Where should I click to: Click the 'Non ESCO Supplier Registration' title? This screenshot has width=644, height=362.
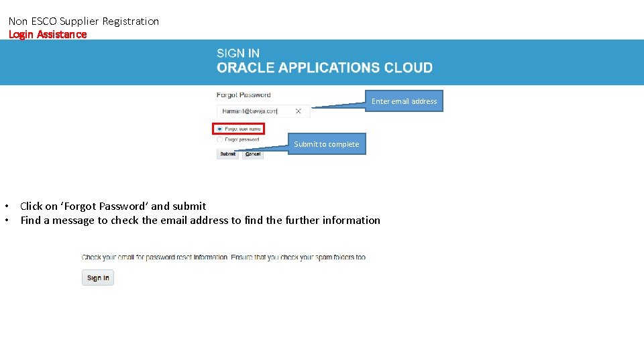[84, 21]
